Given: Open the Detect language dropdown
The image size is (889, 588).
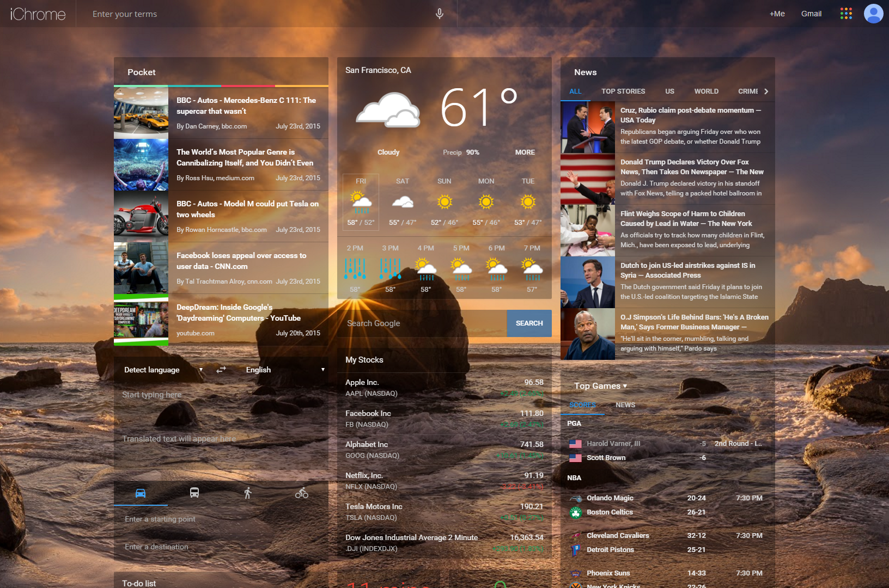Looking at the screenshot, I should pyautogui.click(x=163, y=370).
